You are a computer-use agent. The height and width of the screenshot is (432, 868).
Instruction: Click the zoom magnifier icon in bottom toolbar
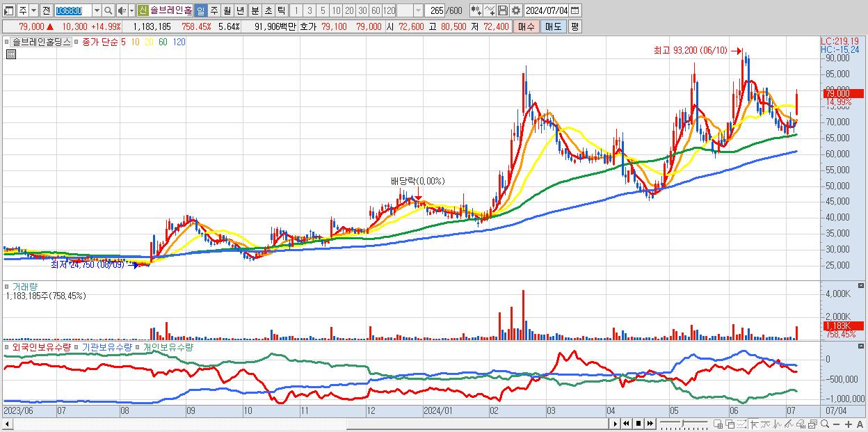click(825, 424)
